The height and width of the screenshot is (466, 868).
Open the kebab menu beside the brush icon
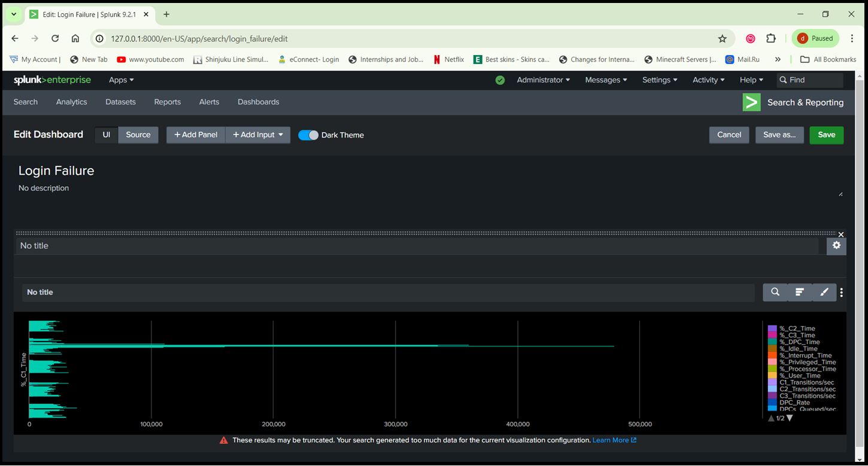point(841,292)
